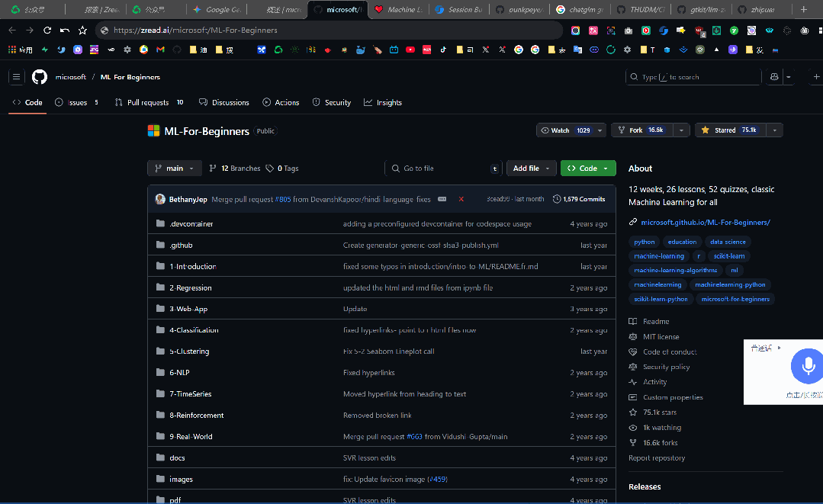
Task: View the Security tab
Action: pyautogui.click(x=332, y=103)
